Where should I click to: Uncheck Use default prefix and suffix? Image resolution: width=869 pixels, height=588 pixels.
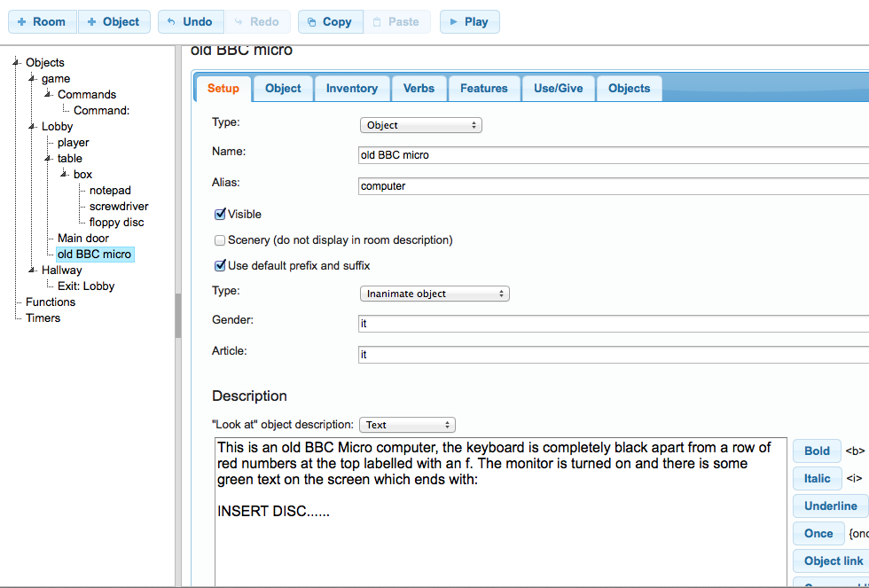tap(220, 265)
